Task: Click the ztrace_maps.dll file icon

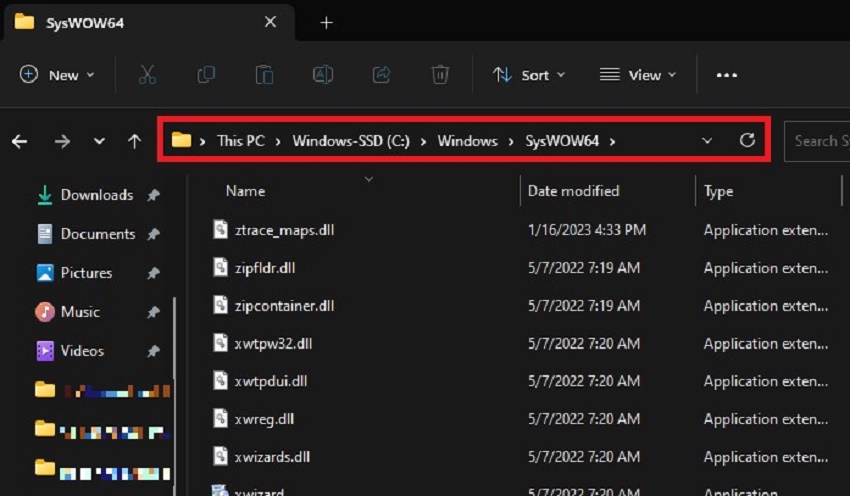Action: (x=220, y=229)
